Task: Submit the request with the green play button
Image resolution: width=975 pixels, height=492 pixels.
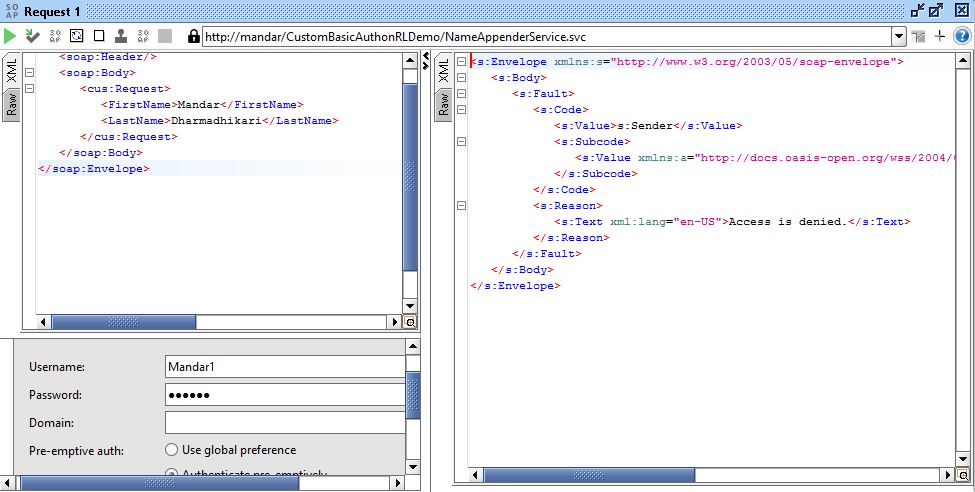Action: (x=10, y=36)
